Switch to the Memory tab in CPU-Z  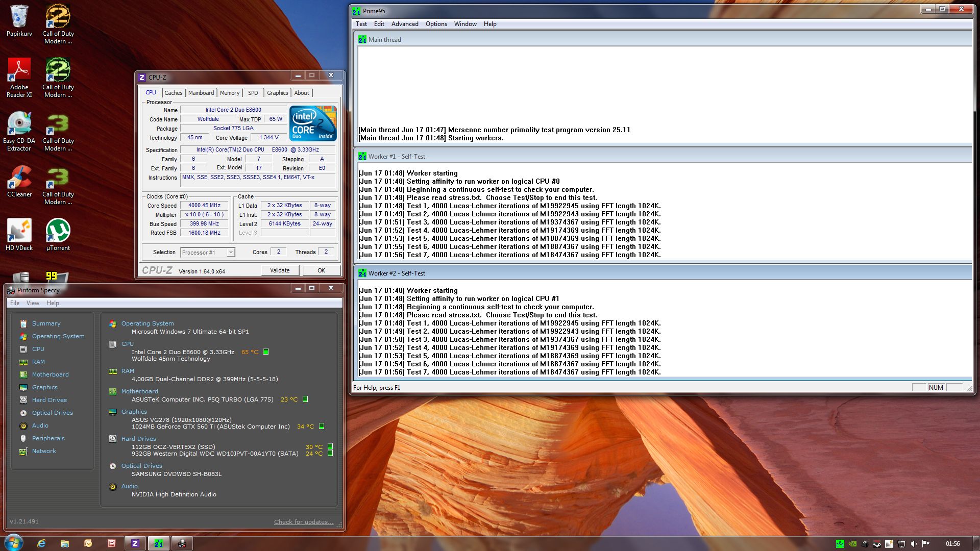[230, 93]
